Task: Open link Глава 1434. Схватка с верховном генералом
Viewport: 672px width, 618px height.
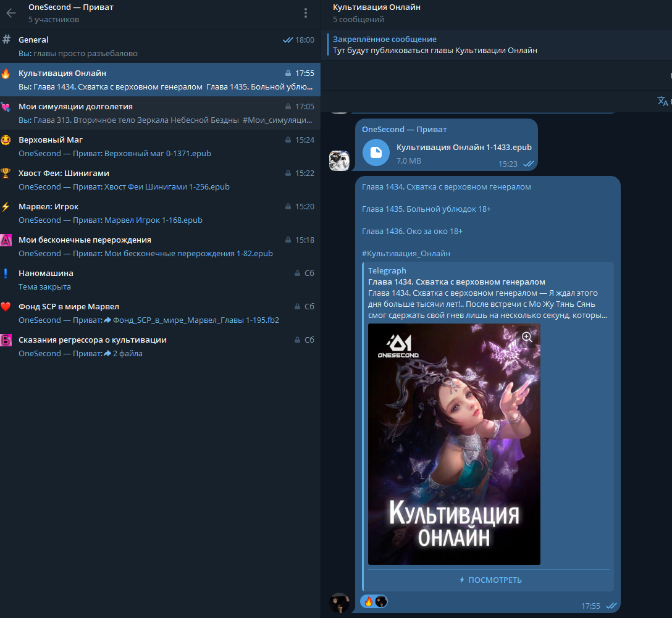Action: click(446, 186)
